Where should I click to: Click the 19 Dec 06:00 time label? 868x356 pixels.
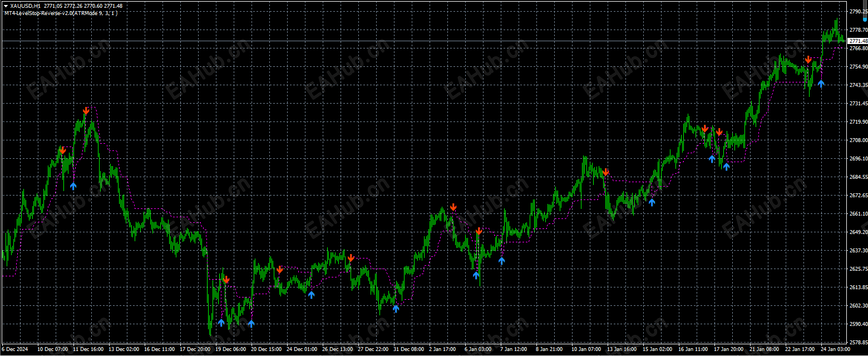coord(230,349)
